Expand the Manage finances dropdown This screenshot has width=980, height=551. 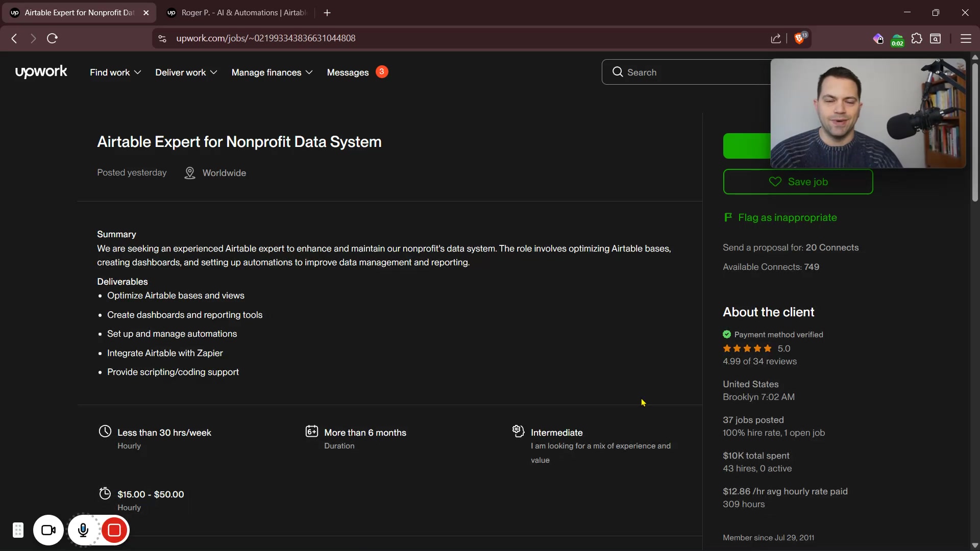point(272,72)
